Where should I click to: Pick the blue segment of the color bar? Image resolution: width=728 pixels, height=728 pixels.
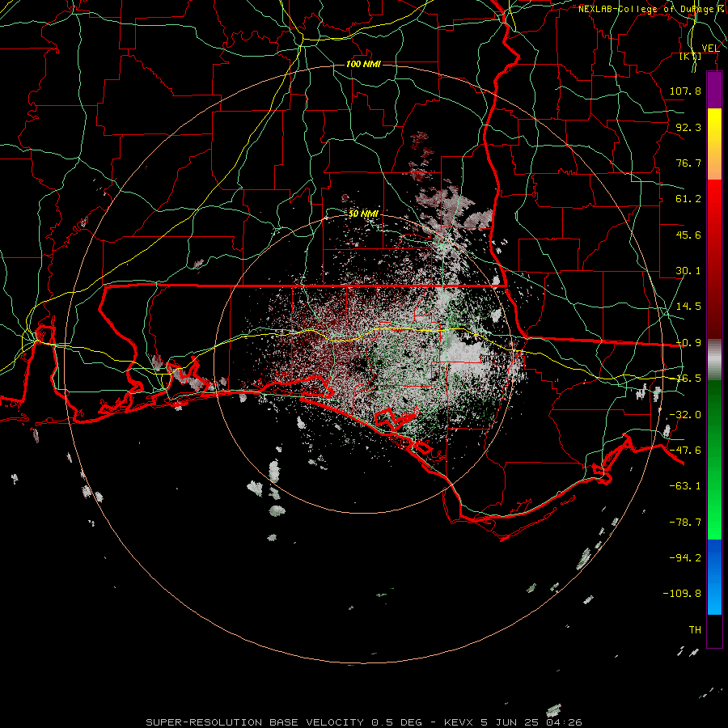tap(714, 577)
